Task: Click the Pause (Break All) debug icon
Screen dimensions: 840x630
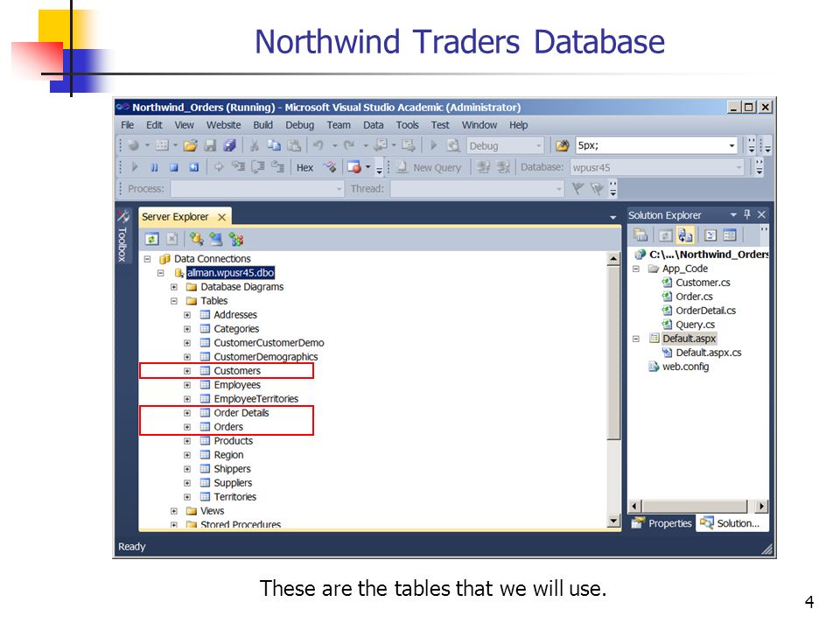Action: pyautogui.click(x=154, y=168)
